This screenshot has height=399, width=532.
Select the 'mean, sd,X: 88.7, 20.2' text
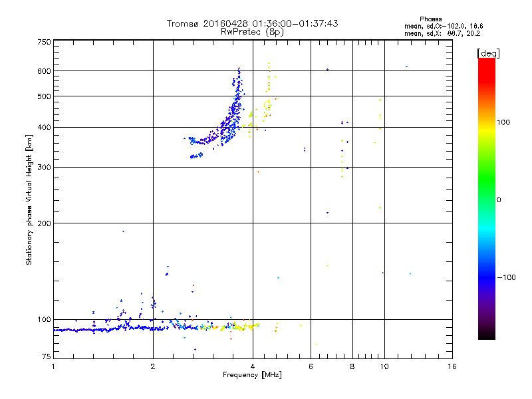point(442,34)
